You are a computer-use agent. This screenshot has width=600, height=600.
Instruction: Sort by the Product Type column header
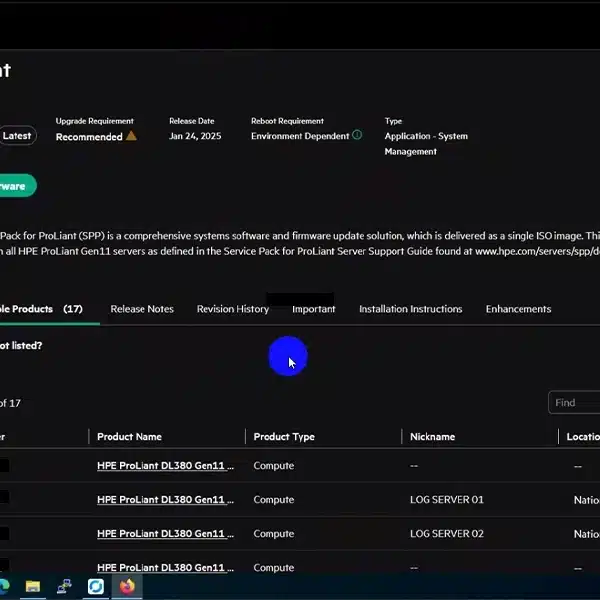(x=284, y=437)
